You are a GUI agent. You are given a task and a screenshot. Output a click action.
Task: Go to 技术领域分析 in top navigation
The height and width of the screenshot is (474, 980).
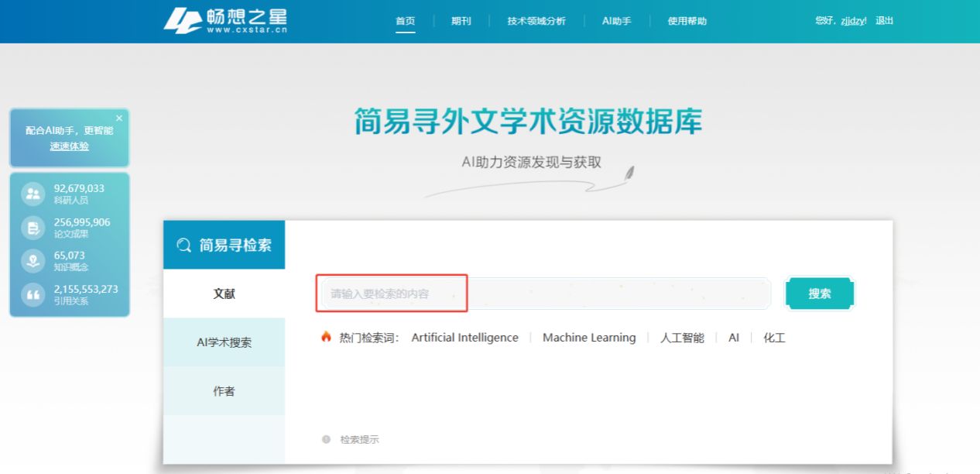click(x=536, y=21)
